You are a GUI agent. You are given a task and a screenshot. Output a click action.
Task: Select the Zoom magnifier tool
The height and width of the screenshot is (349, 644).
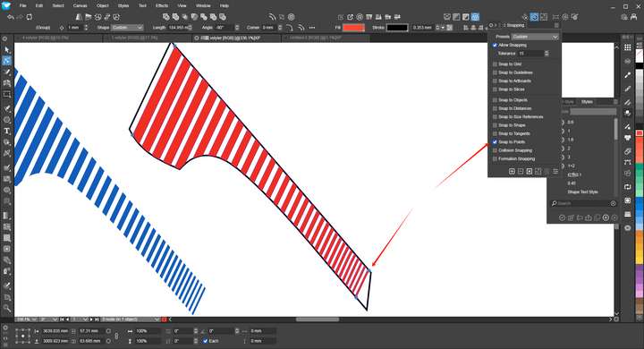click(6, 308)
